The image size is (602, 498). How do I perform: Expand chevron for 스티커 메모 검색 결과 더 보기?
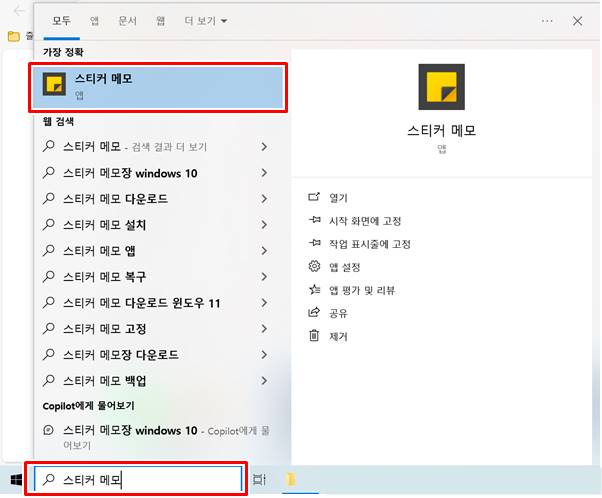tap(264, 146)
